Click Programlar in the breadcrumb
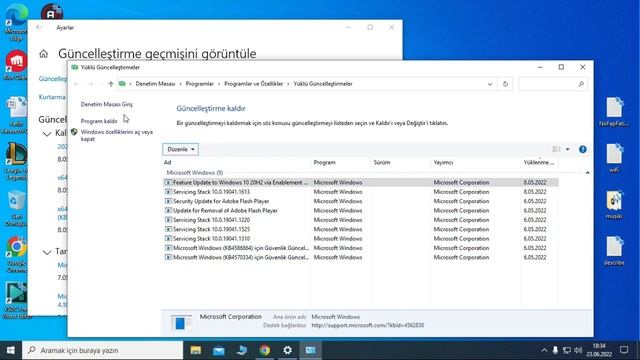The width and height of the screenshot is (640, 360). tap(200, 84)
